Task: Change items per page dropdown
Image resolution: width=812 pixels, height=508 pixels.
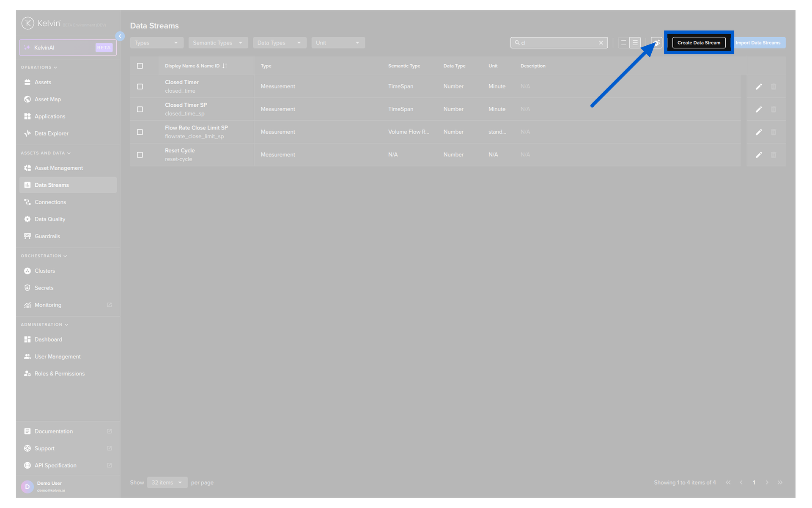Action: tap(167, 483)
